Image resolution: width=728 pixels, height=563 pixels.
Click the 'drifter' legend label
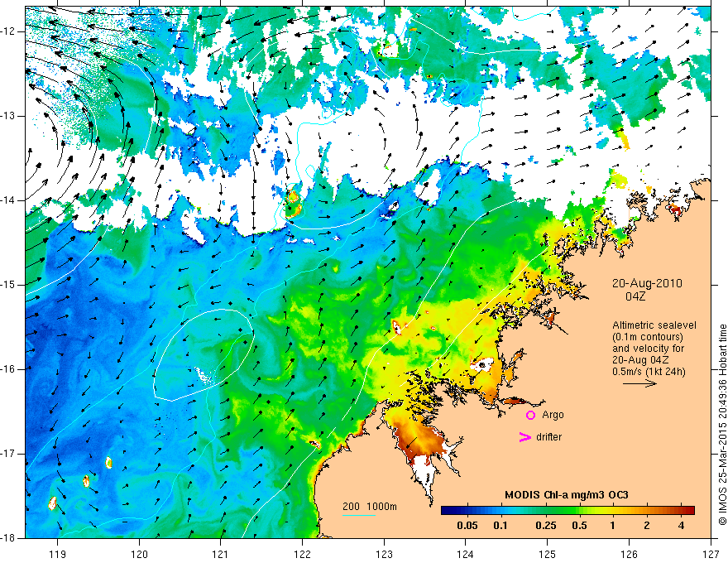[548, 437]
